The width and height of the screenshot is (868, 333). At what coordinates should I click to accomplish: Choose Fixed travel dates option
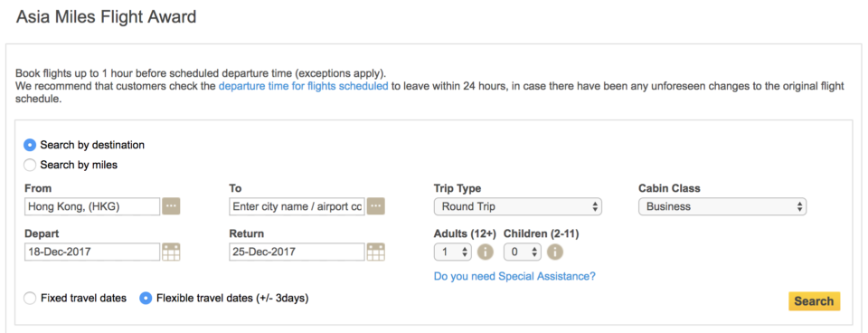click(30, 298)
